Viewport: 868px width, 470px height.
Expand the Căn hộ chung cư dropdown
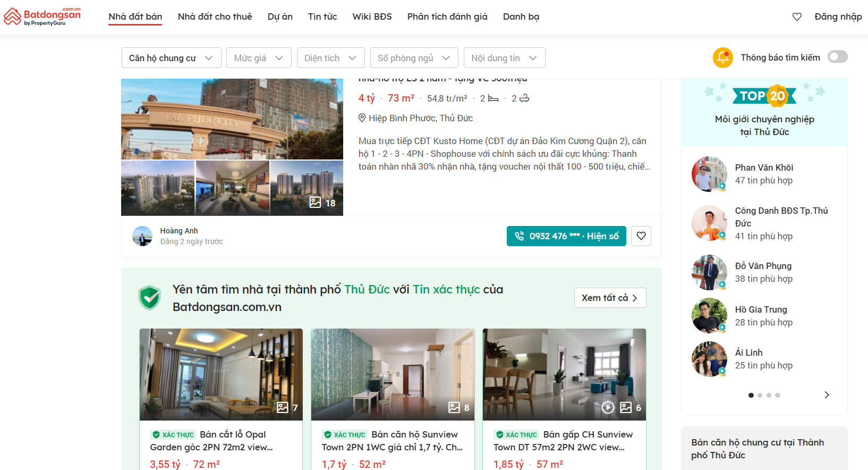pyautogui.click(x=172, y=58)
